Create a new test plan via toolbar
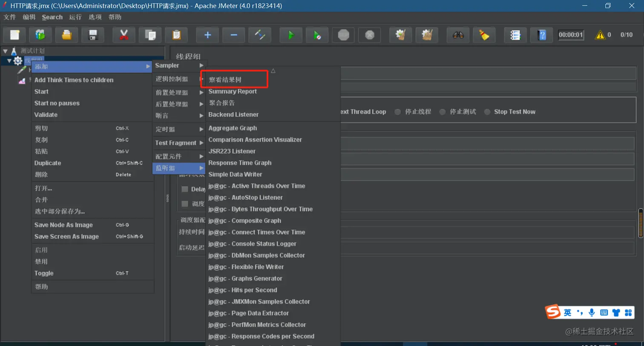 click(x=15, y=35)
